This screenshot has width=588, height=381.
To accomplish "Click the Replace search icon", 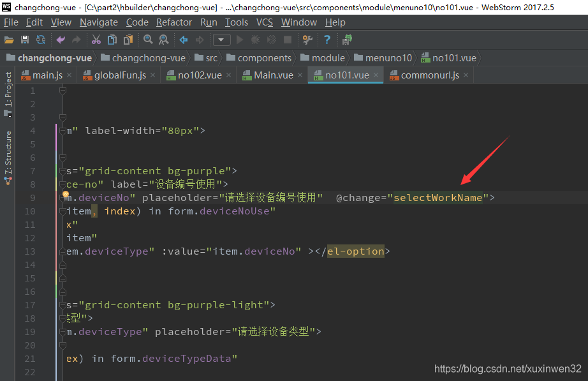I will (164, 40).
